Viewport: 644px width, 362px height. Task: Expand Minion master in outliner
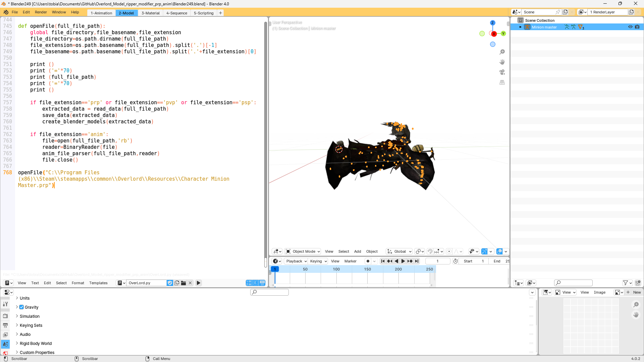pyautogui.click(x=521, y=27)
